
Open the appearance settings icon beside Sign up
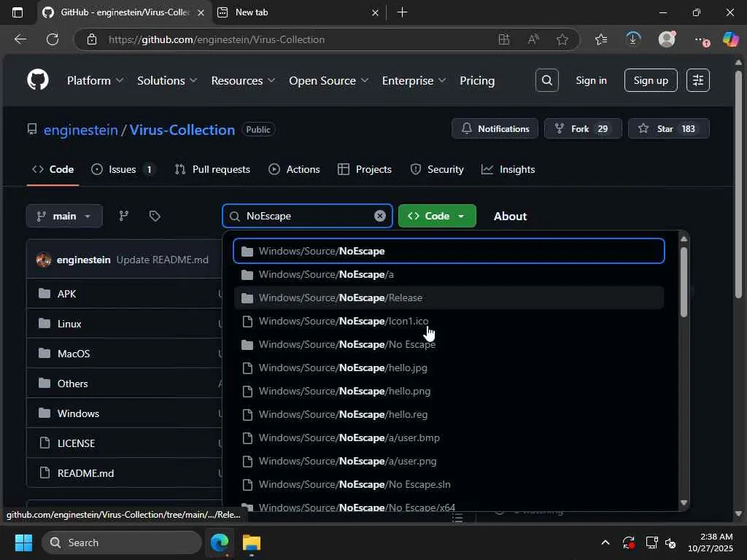coord(698,80)
